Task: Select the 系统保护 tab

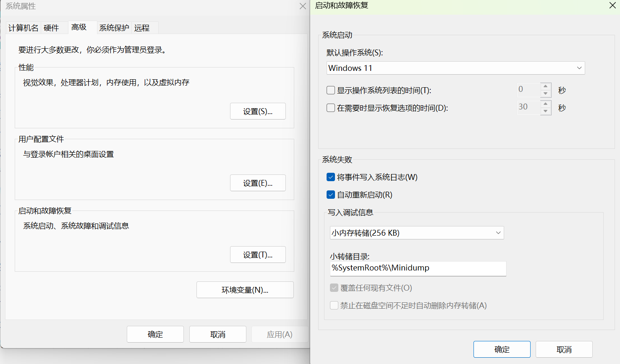Action: 114,28
